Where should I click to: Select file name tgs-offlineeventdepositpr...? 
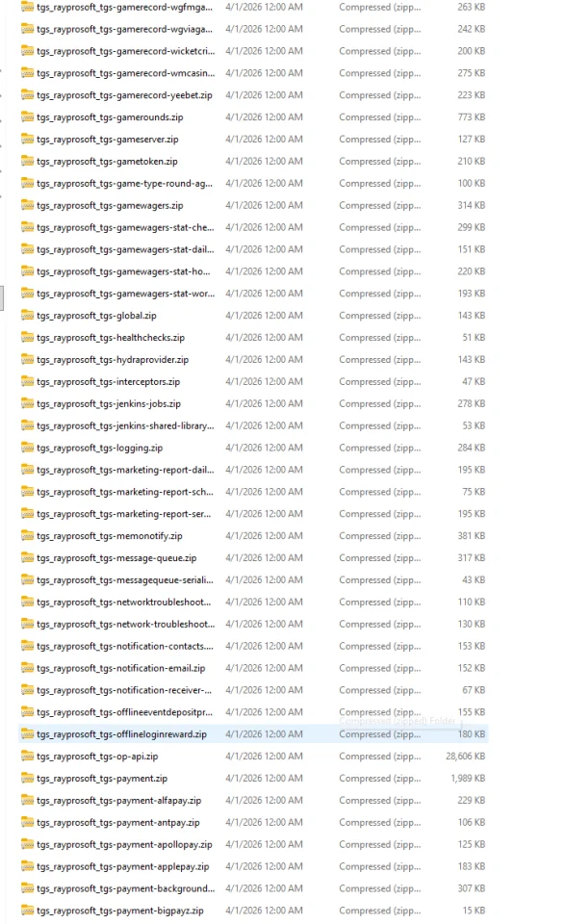125,712
